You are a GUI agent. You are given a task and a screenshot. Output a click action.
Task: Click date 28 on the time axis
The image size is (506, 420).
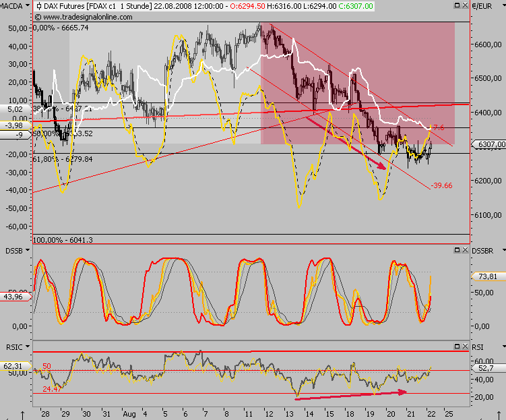tap(46, 414)
